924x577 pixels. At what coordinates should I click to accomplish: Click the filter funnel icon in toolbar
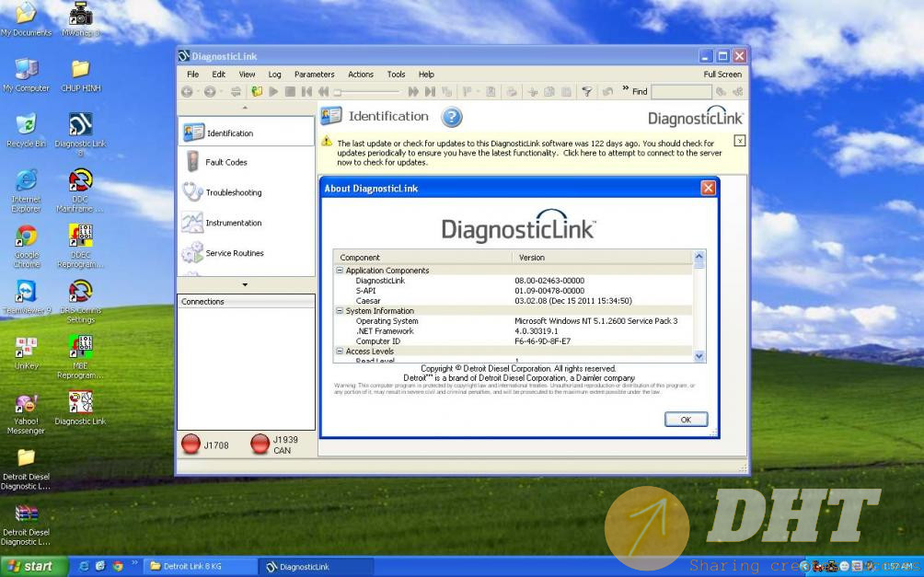point(586,91)
